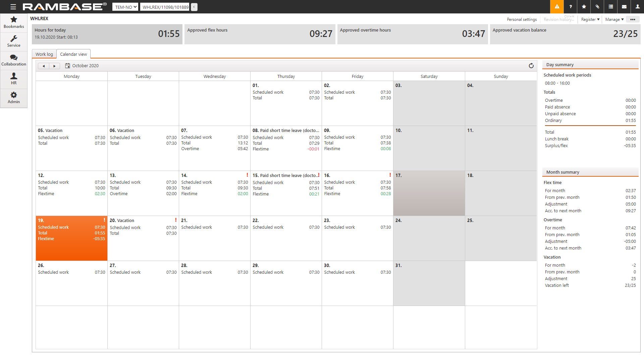The image size is (644, 355).
Task: Click the WHLREX program path input field
Action: pyautogui.click(x=165, y=7)
